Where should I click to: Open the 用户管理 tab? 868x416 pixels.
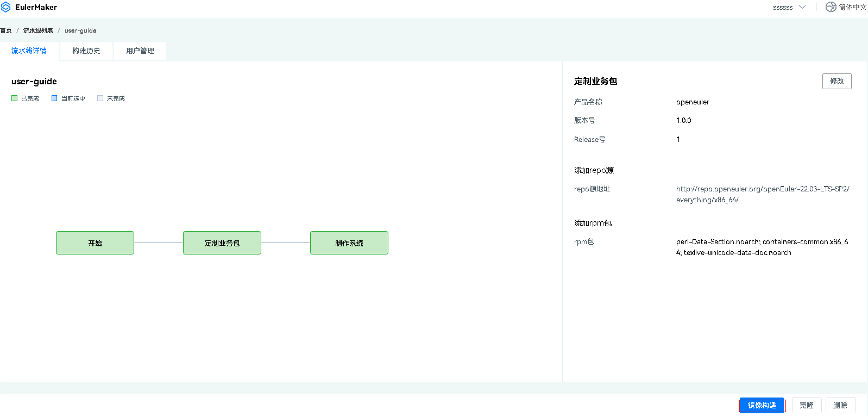point(140,51)
